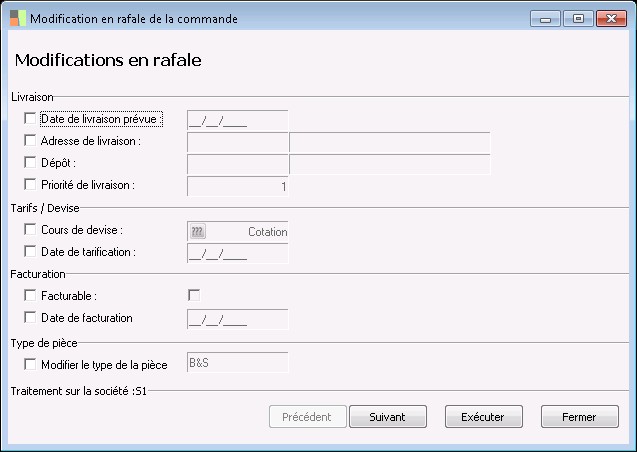Click the Type de pièce section heading

tap(44, 343)
